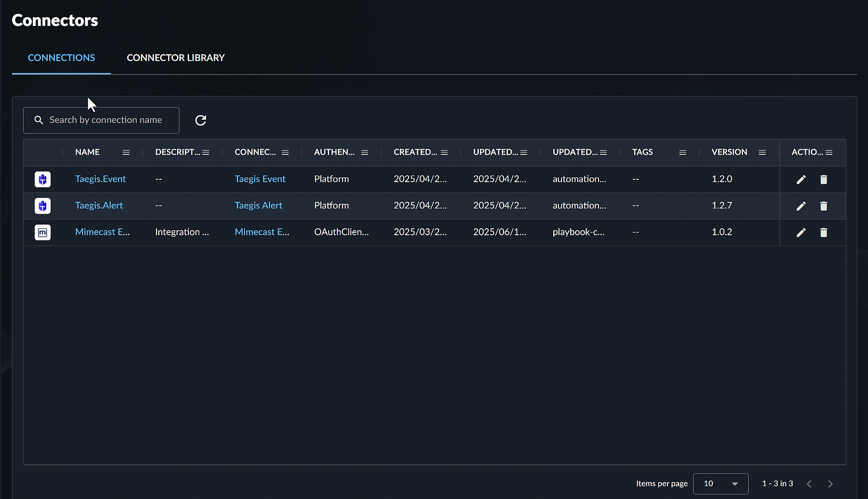Switch to the CONNECTOR LIBRARY tab
The image size is (868, 499).
[x=176, y=58]
